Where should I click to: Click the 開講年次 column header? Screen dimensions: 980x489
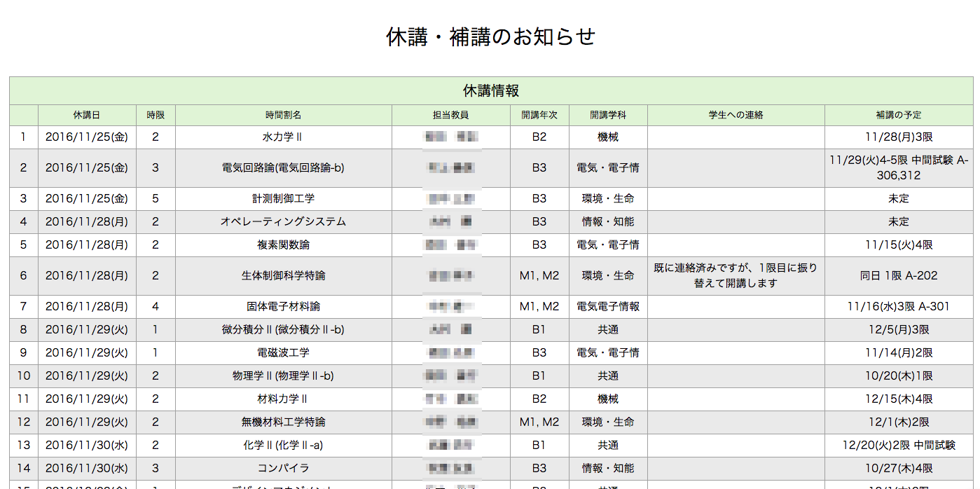(539, 115)
